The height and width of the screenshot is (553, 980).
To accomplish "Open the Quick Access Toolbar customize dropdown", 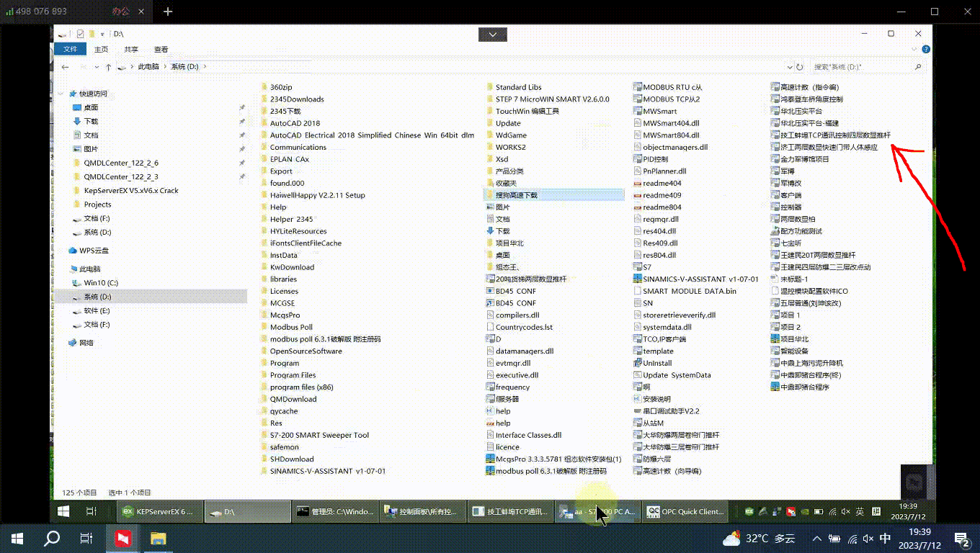I will [102, 34].
